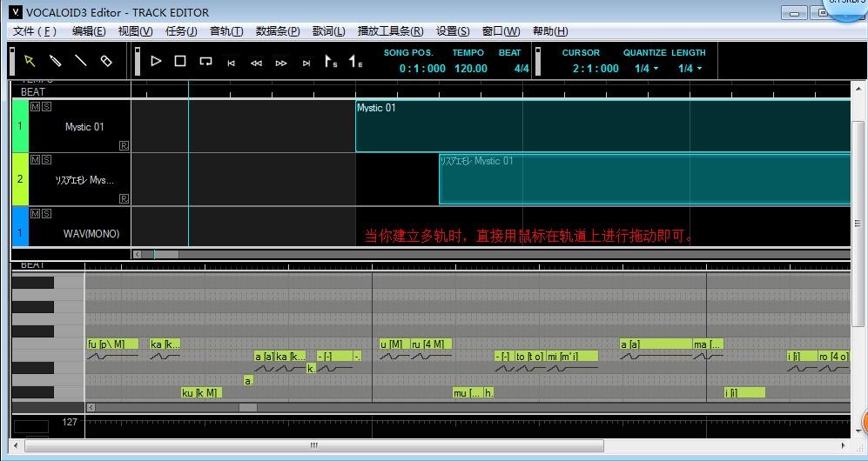The width and height of the screenshot is (868, 461).
Task: Select the green track 1 color strip
Action: click(20, 126)
